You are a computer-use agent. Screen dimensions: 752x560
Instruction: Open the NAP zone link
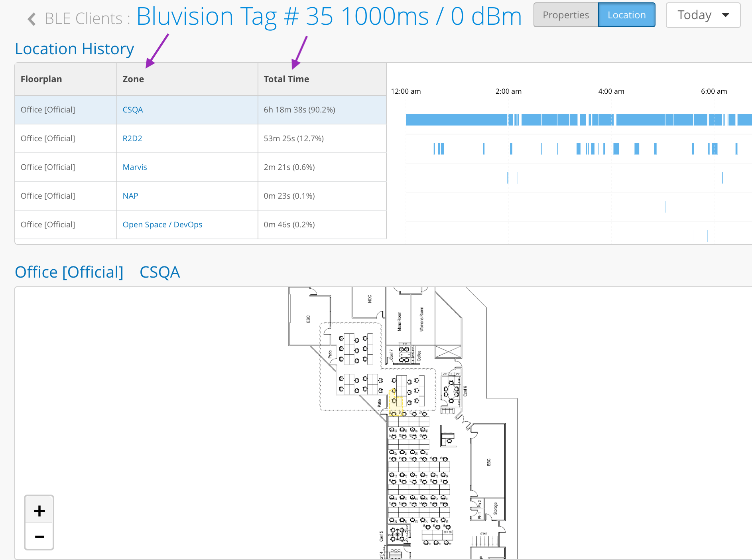coord(130,196)
